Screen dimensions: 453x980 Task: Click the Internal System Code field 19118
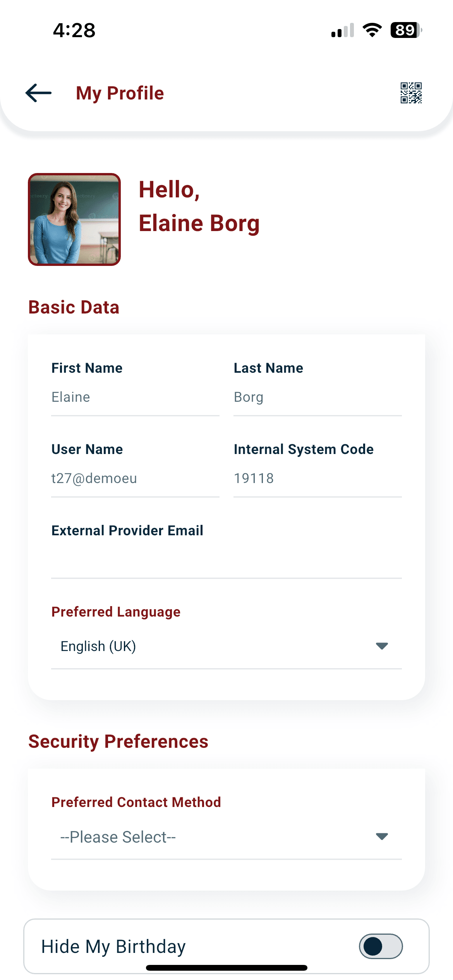click(317, 479)
